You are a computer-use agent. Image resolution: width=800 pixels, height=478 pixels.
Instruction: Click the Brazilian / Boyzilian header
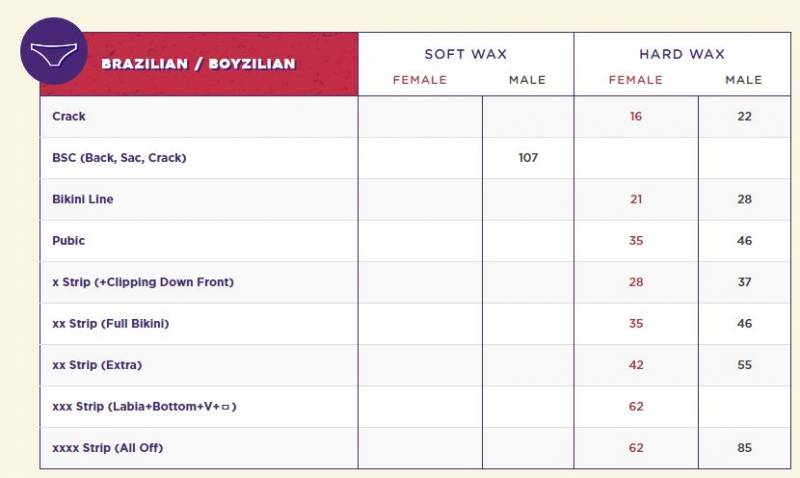point(198,64)
